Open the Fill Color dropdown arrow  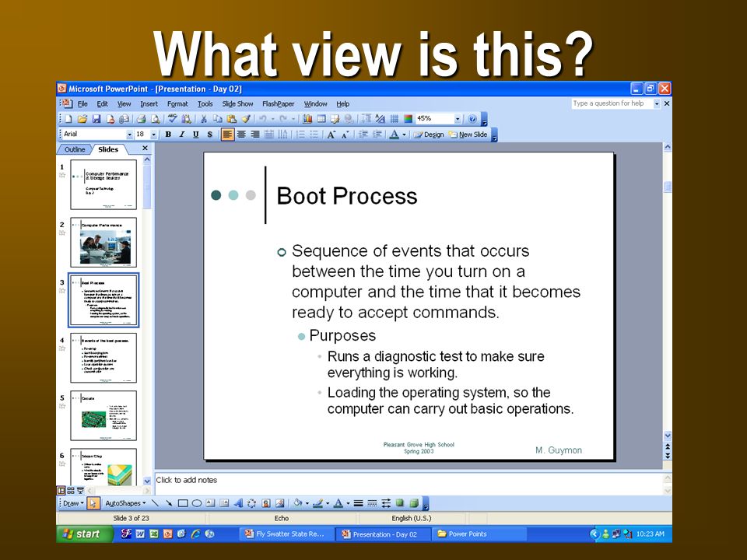pyautogui.click(x=307, y=503)
